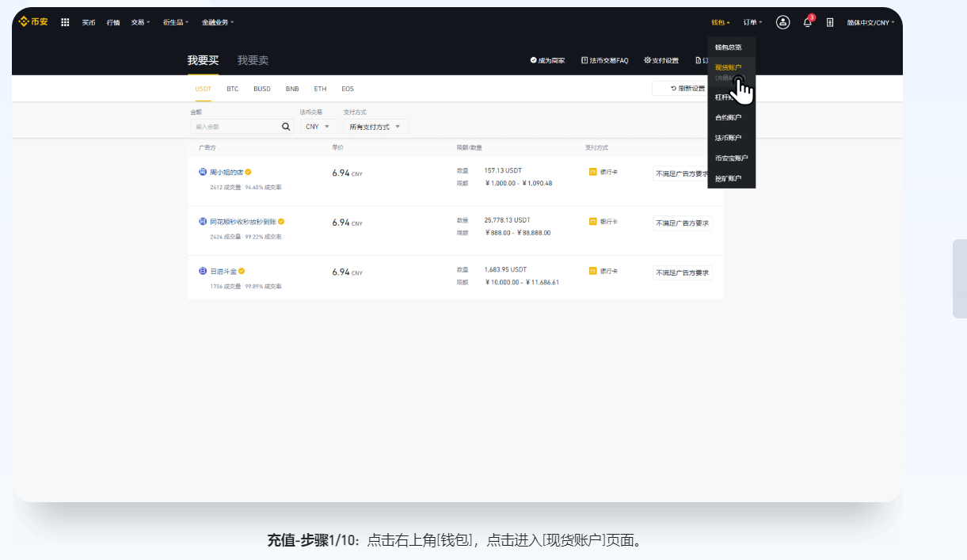Screen dimensions: 967x560
Task: Click the 日进斗金 merchant avatar icon
Action: pyautogui.click(x=203, y=271)
